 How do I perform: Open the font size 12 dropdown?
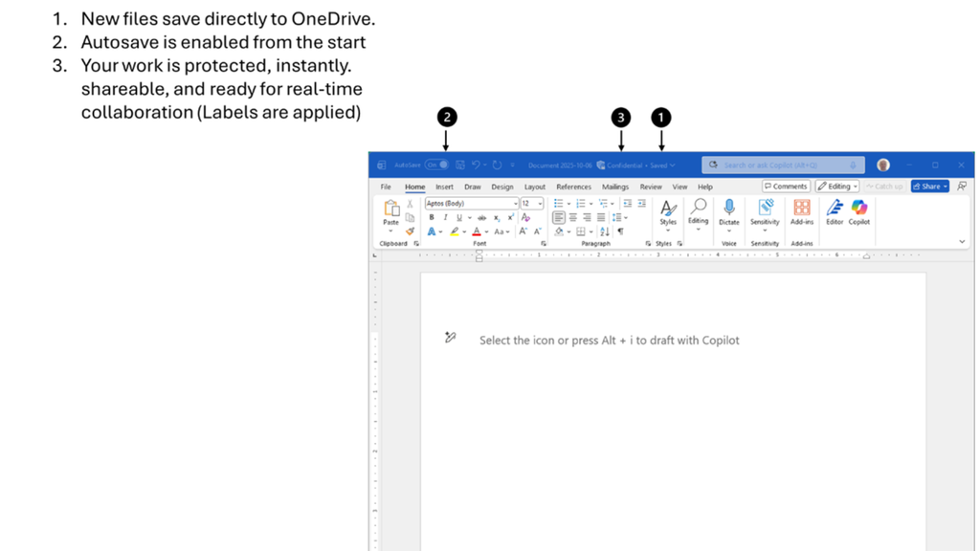point(541,204)
